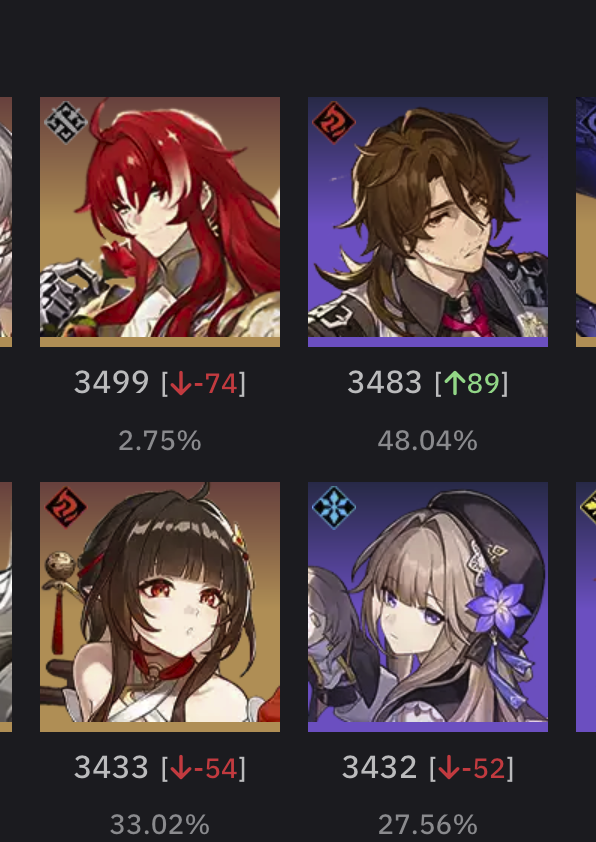Click the 33.02% usage rate
The width and height of the screenshot is (596, 842).
160,825
